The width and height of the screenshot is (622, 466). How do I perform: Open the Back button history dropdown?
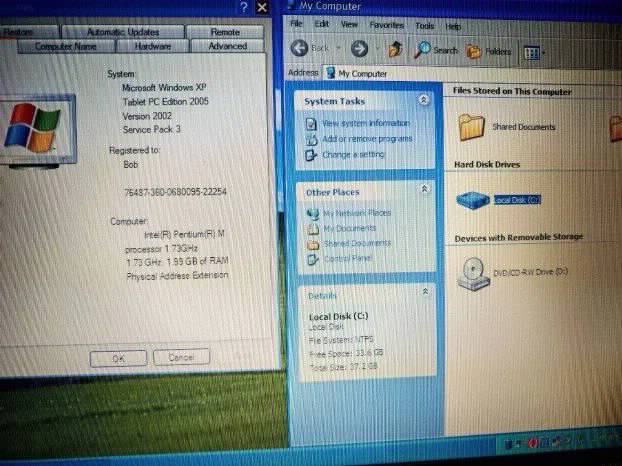[x=338, y=49]
